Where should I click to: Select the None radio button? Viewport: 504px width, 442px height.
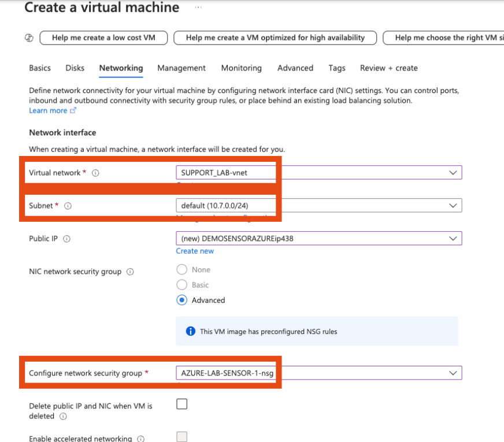point(181,269)
